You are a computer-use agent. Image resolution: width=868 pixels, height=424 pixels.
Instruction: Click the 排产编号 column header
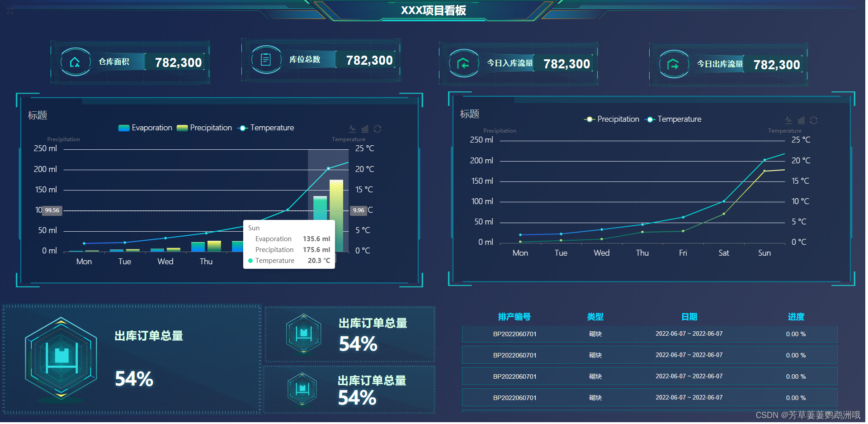514,317
